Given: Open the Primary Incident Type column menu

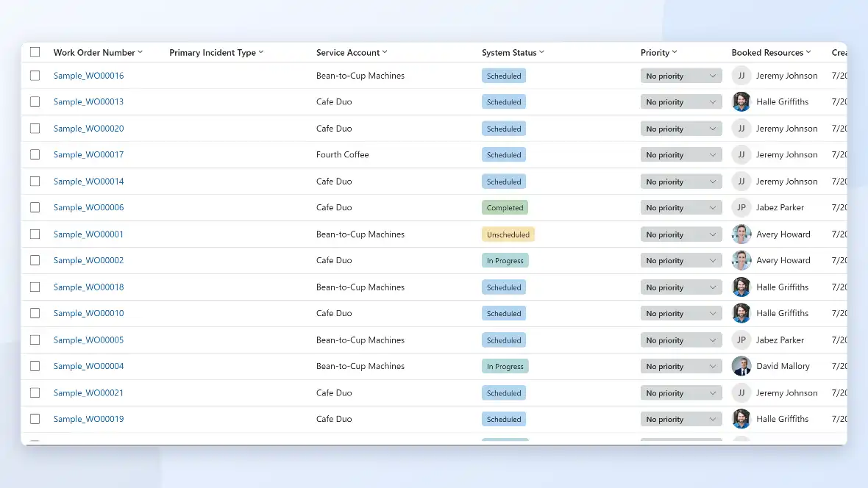Looking at the screenshot, I should click(x=260, y=52).
